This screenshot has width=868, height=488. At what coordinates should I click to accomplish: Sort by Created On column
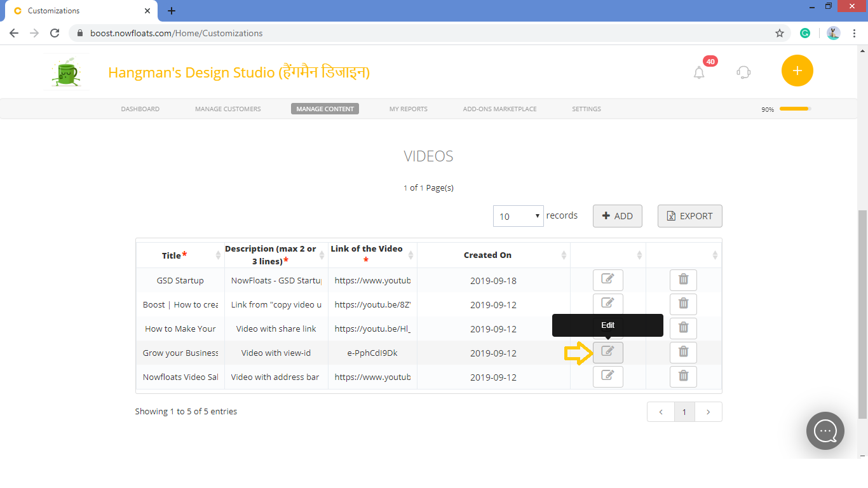[494, 255]
